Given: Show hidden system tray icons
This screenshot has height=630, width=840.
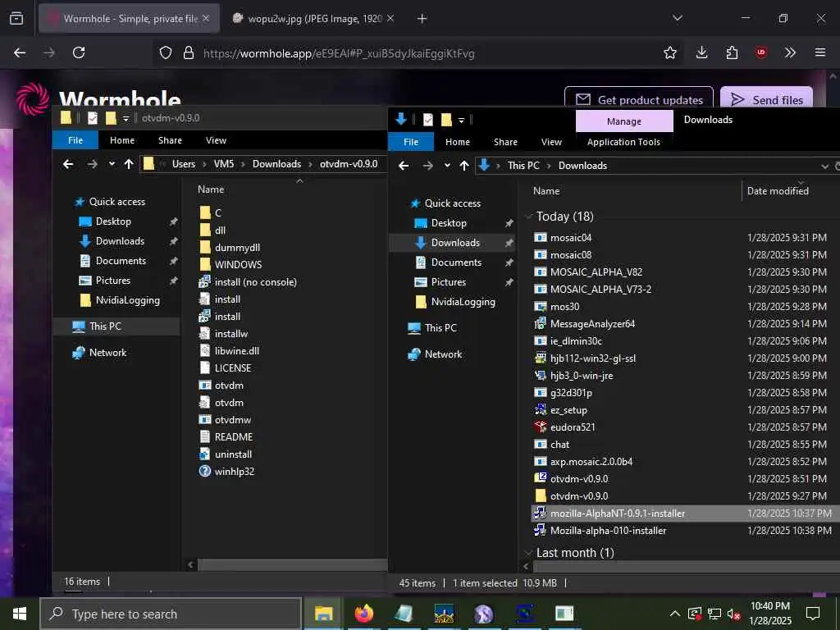Looking at the screenshot, I should click(674, 614).
